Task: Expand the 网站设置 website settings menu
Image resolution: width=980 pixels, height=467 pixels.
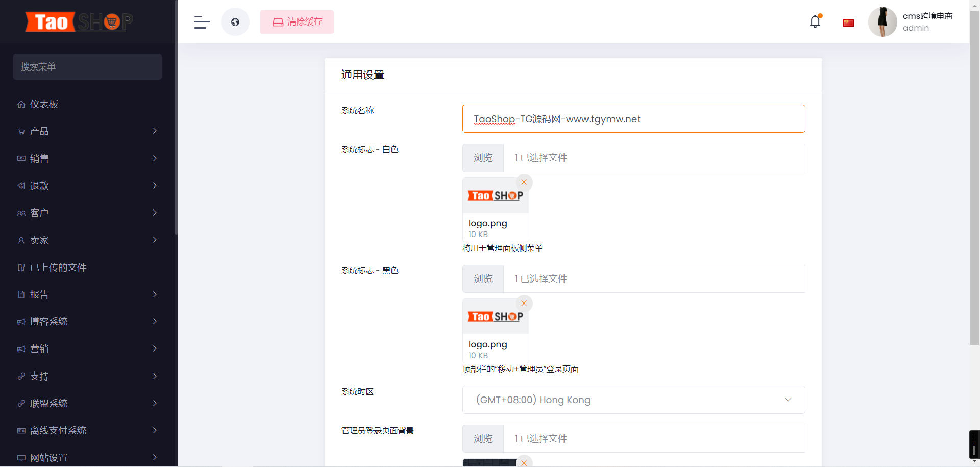Action: [x=87, y=458]
